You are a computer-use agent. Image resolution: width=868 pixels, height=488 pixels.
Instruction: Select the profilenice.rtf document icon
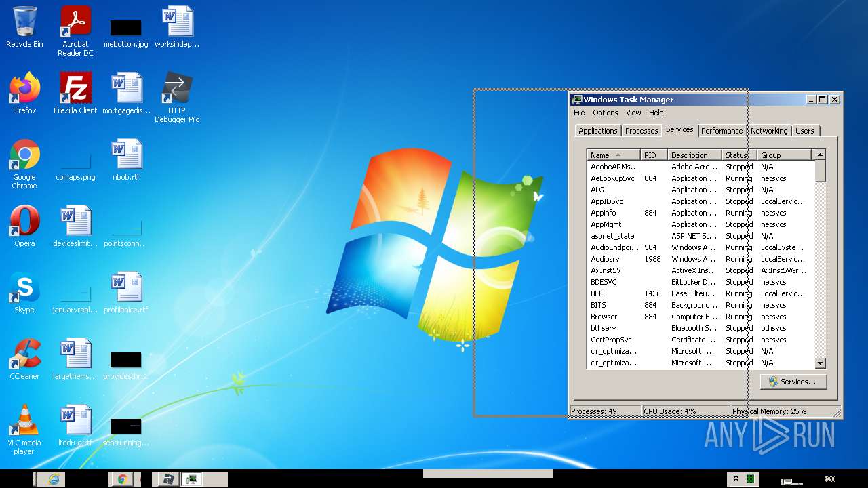pos(126,293)
